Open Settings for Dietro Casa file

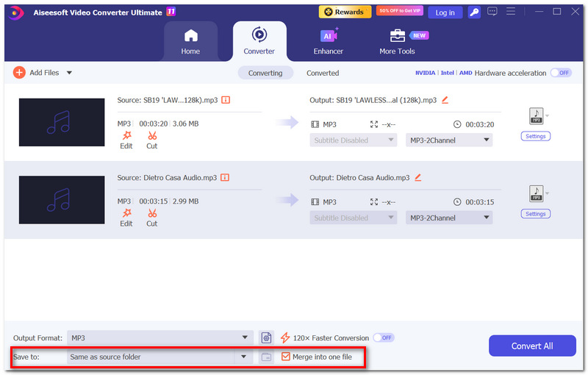pyautogui.click(x=536, y=214)
